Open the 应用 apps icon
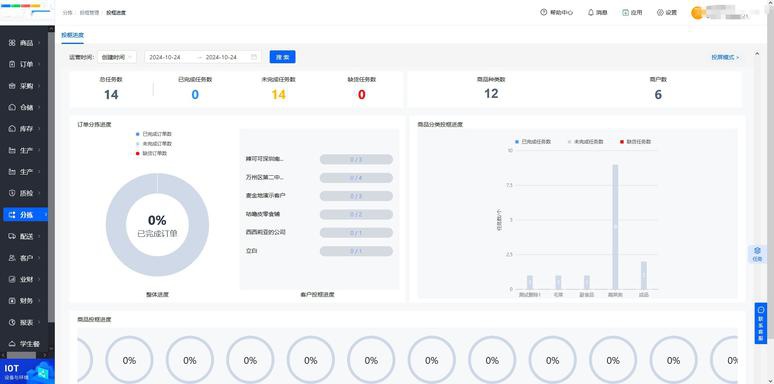Screen dimensions: 774x384 coord(625,12)
